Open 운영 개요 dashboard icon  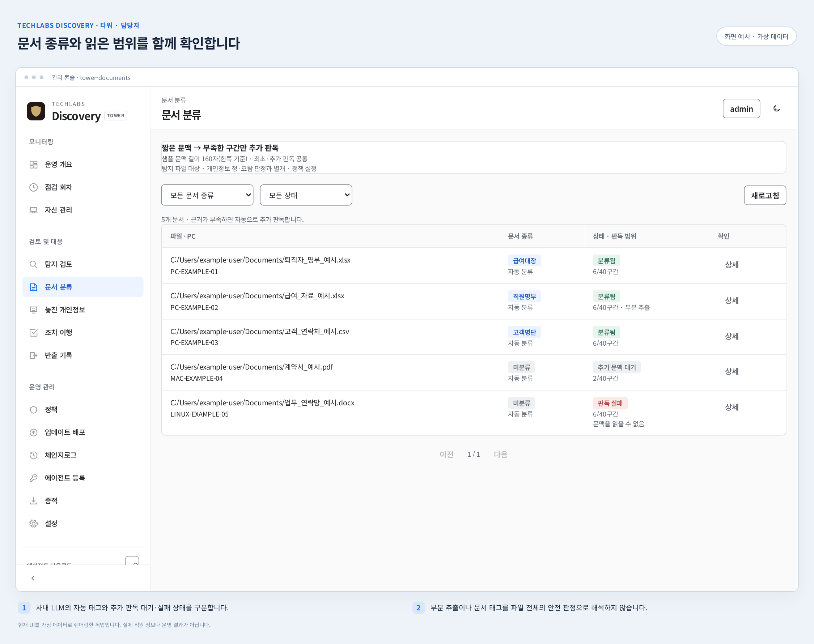(34, 165)
